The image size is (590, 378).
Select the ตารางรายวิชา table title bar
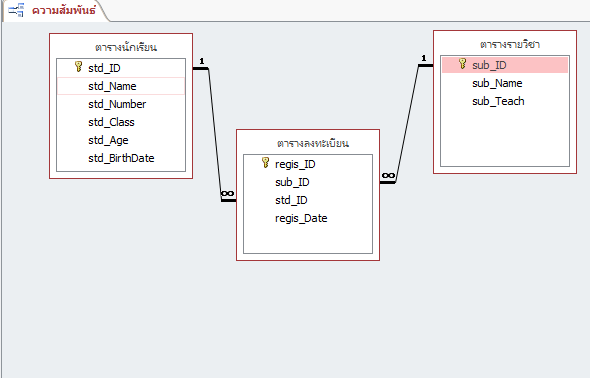[510, 44]
